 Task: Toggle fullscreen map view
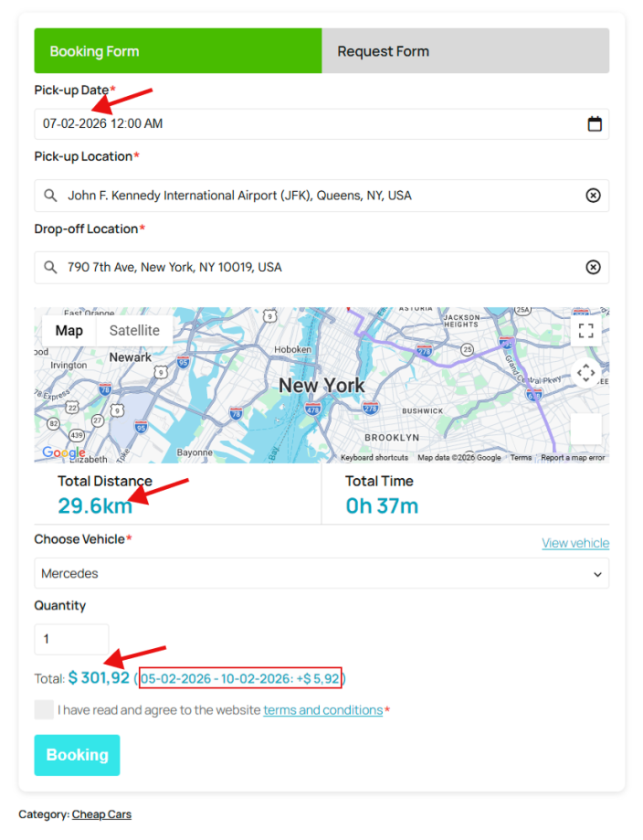(x=585, y=331)
